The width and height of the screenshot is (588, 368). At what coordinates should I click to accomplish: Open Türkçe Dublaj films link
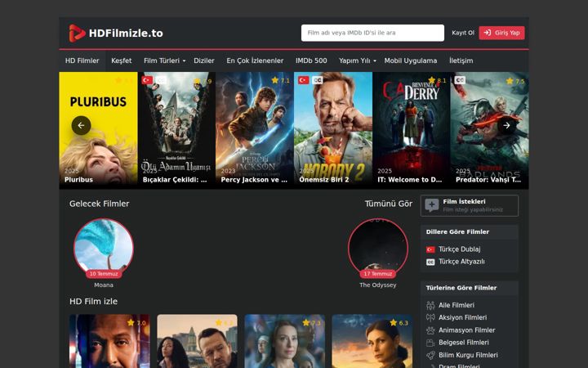click(459, 249)
